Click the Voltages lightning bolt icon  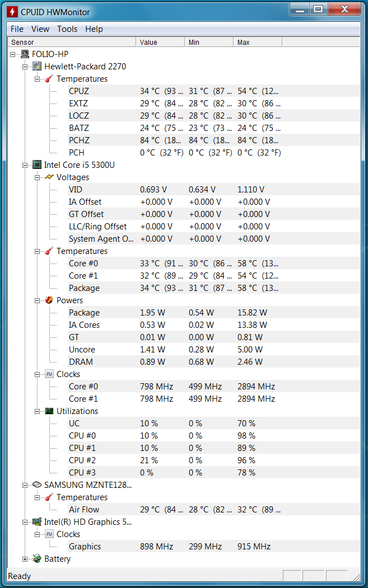(49, 177)
